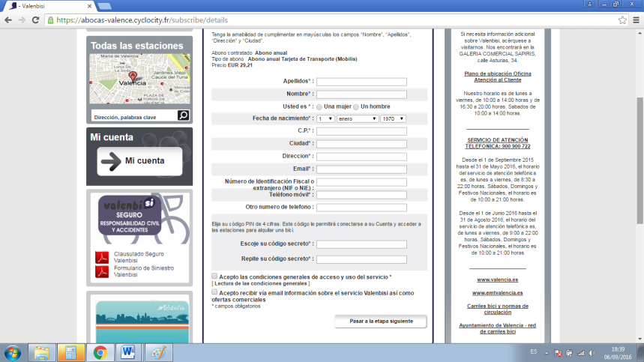Image resolution: width=644 pixels, height=362 pixels.
Task: Click the Móbilis card banner image
Action: [x=142, y=322]
